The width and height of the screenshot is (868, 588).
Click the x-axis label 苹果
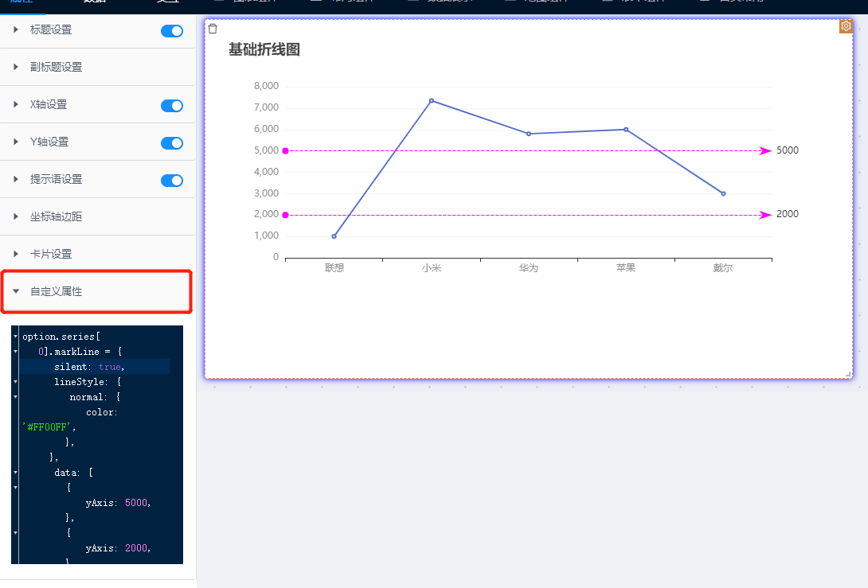(x=626, y=267)
